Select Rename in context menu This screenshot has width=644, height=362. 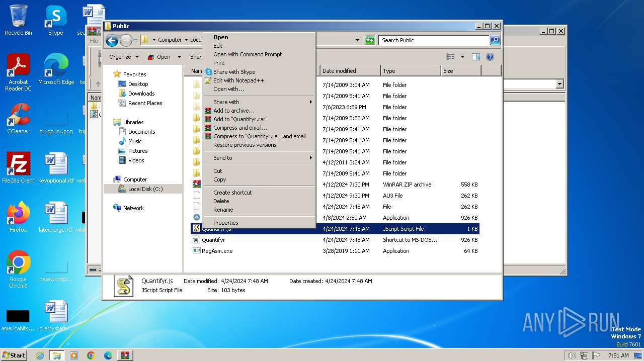click(259, 210)
